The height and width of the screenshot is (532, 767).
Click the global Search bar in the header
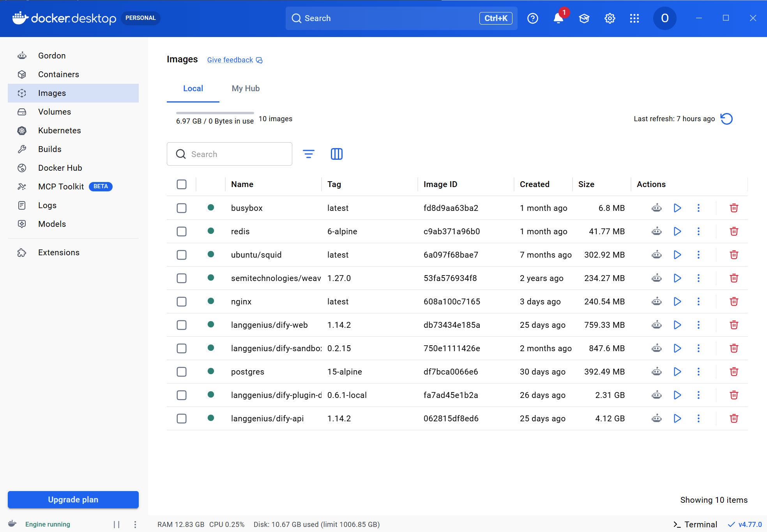[x=401, y=18]
